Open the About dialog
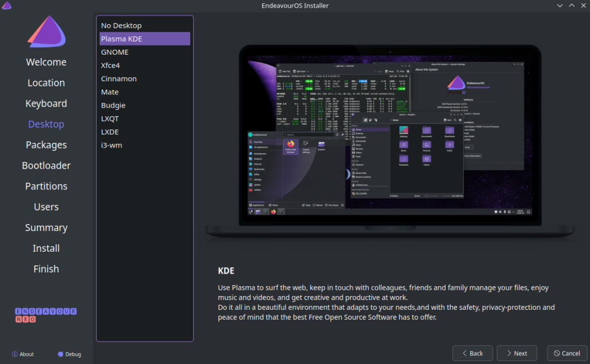 22,354
